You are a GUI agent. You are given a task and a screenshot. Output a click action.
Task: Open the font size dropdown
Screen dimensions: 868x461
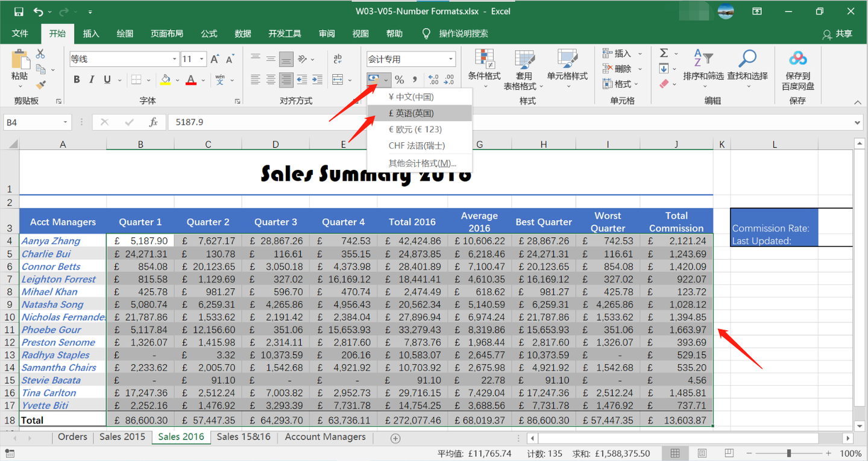201,59
